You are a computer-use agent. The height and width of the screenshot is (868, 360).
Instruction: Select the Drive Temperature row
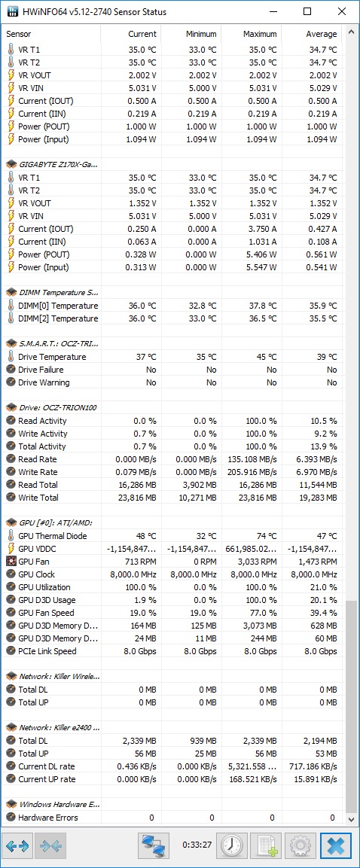(172, 357)
